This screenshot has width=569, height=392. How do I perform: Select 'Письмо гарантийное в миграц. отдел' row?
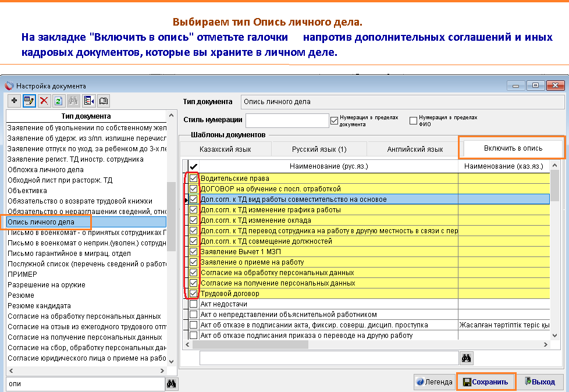point(86,254)
